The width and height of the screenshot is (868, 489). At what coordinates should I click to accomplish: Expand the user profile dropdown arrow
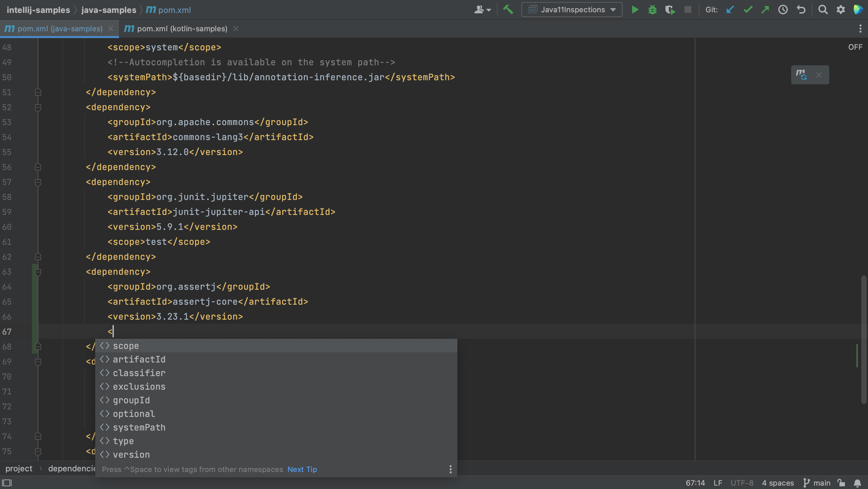coord(488,10)
